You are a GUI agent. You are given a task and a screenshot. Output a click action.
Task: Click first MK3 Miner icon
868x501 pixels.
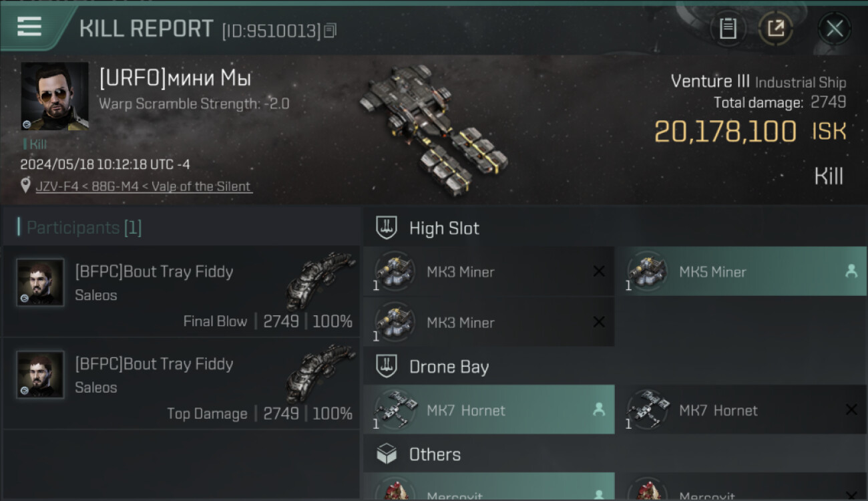(395, 272)
